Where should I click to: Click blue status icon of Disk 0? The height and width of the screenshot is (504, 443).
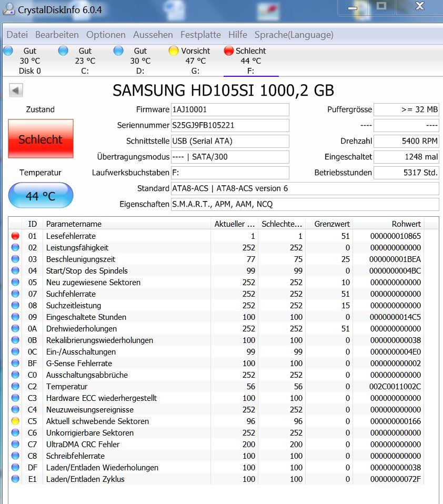pyautogui.click(x=8, y=51)
